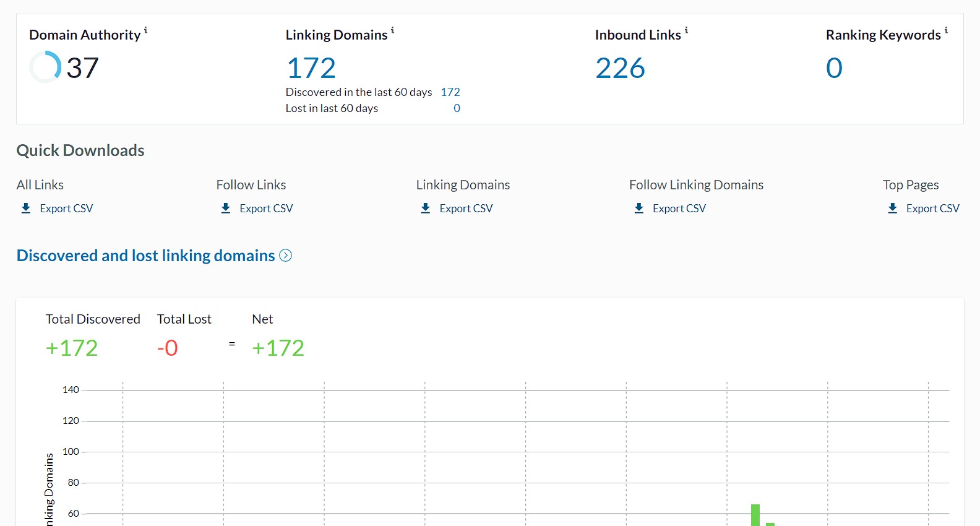Image resolution: width=980 pixels, height=526 pixels.
Task: Open the 0 Ranking Keywords total
Action: tap(834, 68)
